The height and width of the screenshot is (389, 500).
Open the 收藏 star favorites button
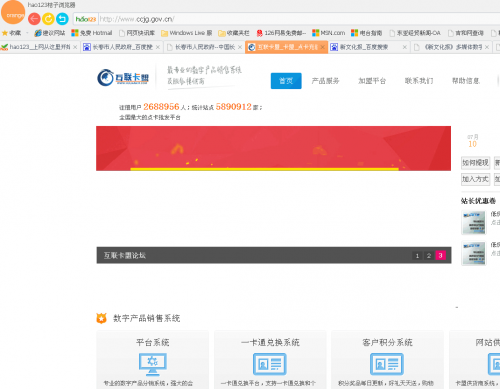pos(11,33)
